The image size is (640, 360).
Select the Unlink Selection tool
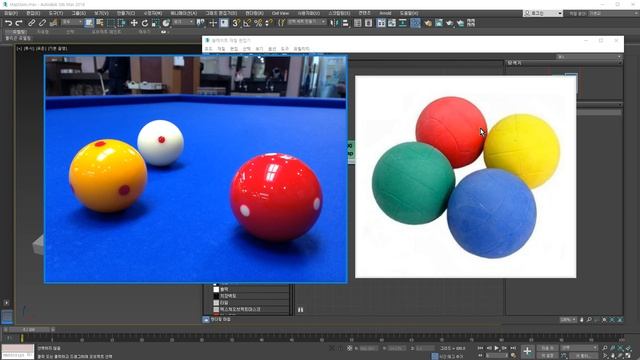click(42, 23)
